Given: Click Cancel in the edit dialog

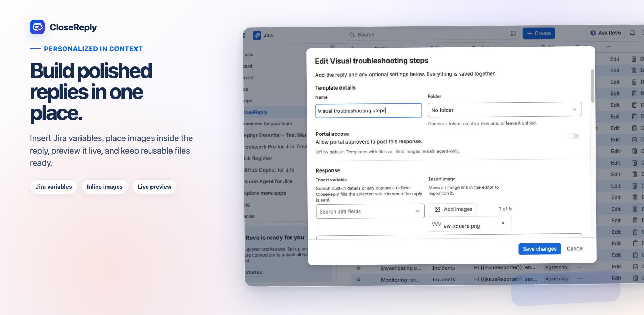Looking at the screenshot, I should tap(575, 248).
